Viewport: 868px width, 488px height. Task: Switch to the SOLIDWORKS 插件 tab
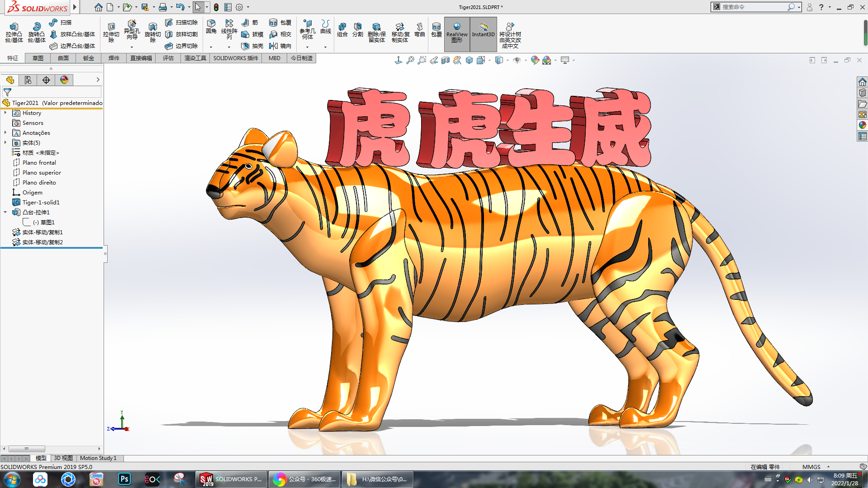pyautogui.click(x=236, y=58)
